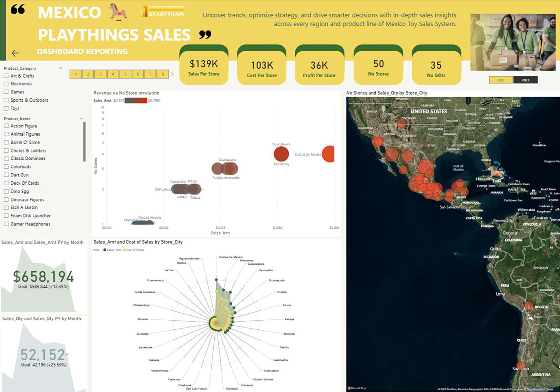This screenshot has height=392, width=560.
Task: Click the Microsoft Bing logo on map
Action: coord(356,388)
